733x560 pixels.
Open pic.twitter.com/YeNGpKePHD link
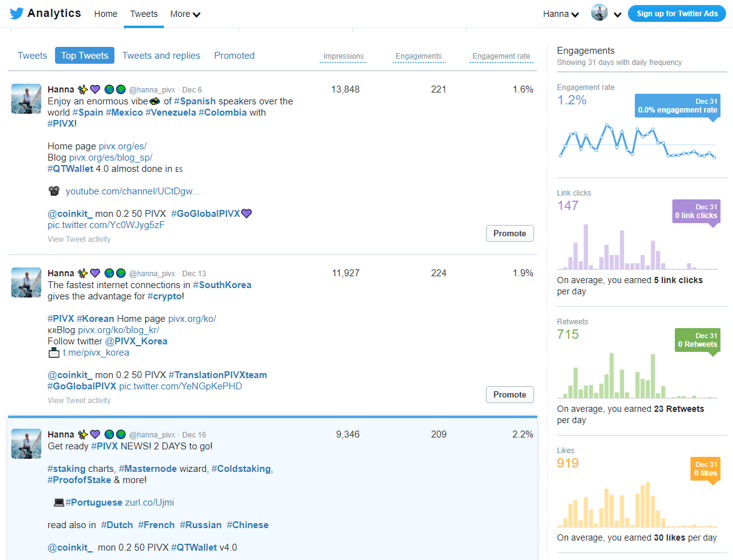pos(181,386)
